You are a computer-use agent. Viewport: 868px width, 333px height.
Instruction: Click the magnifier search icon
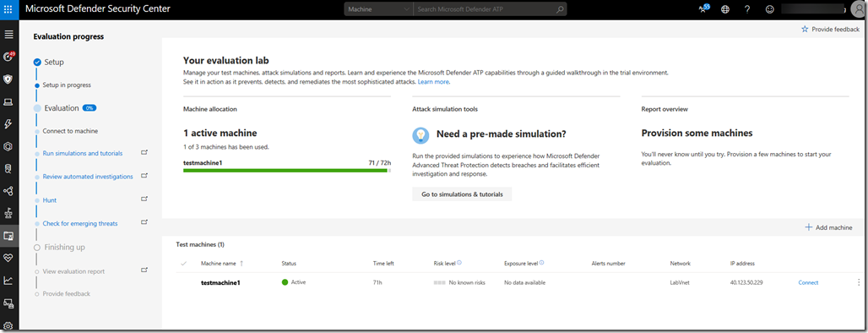point(560,9)
